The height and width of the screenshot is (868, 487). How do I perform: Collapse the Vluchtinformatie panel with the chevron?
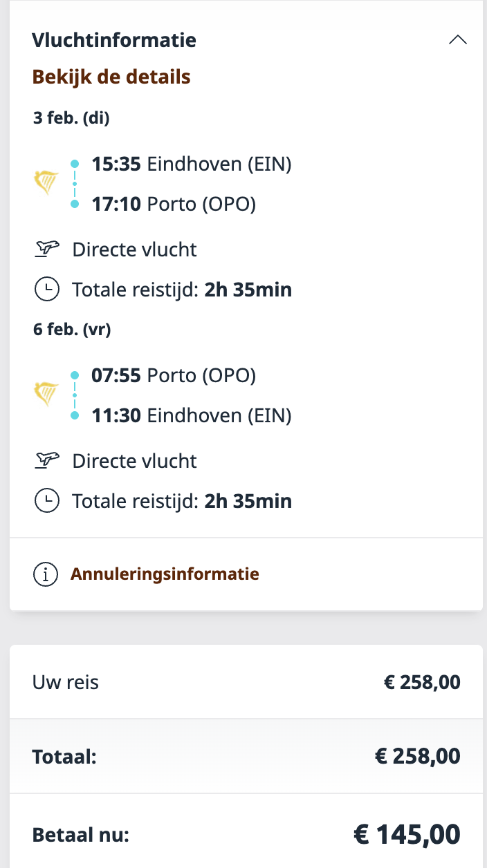[x=457, y=39]
